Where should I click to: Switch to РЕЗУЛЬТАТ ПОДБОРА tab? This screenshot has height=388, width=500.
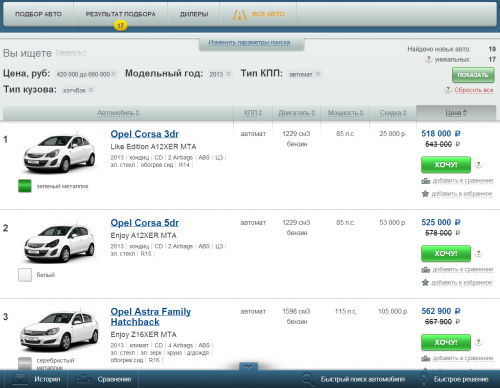pos(120,14)
